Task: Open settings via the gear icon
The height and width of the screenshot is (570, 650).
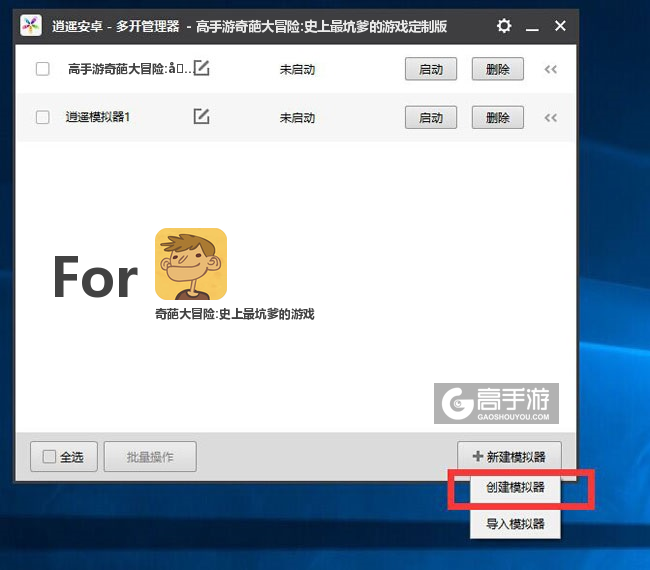Action: 504,26
